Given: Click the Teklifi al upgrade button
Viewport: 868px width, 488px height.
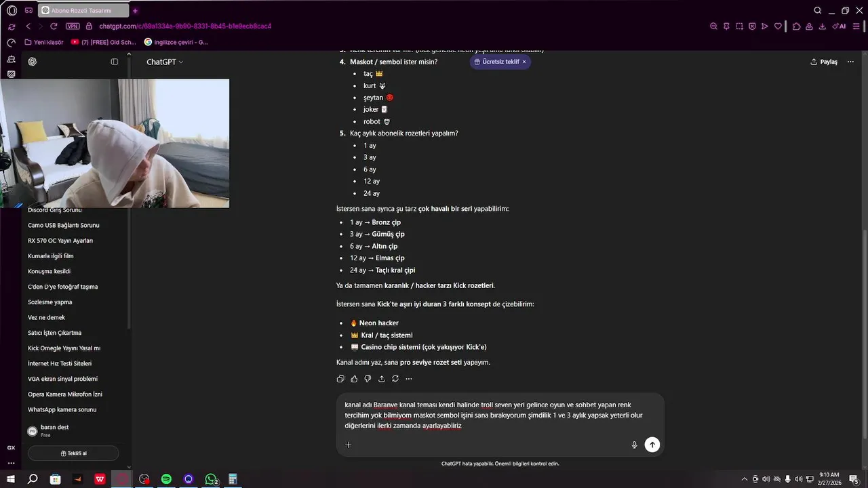Looking at the screenshot, I should point(73,453).
